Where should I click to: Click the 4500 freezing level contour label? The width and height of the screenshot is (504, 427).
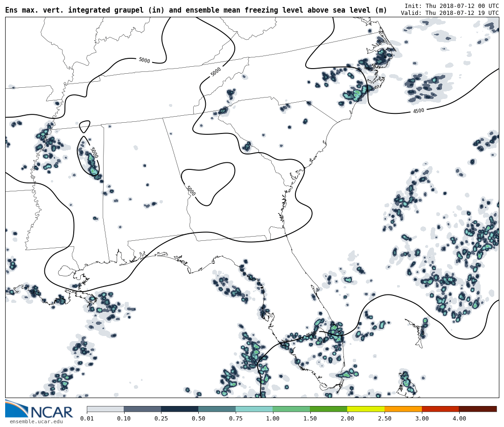[x=419, y=111]
